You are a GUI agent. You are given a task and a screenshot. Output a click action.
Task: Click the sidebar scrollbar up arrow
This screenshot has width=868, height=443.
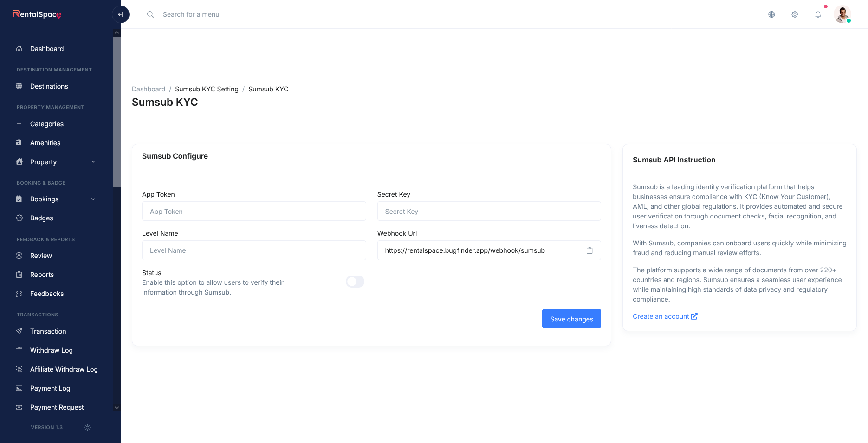(117, 32)
